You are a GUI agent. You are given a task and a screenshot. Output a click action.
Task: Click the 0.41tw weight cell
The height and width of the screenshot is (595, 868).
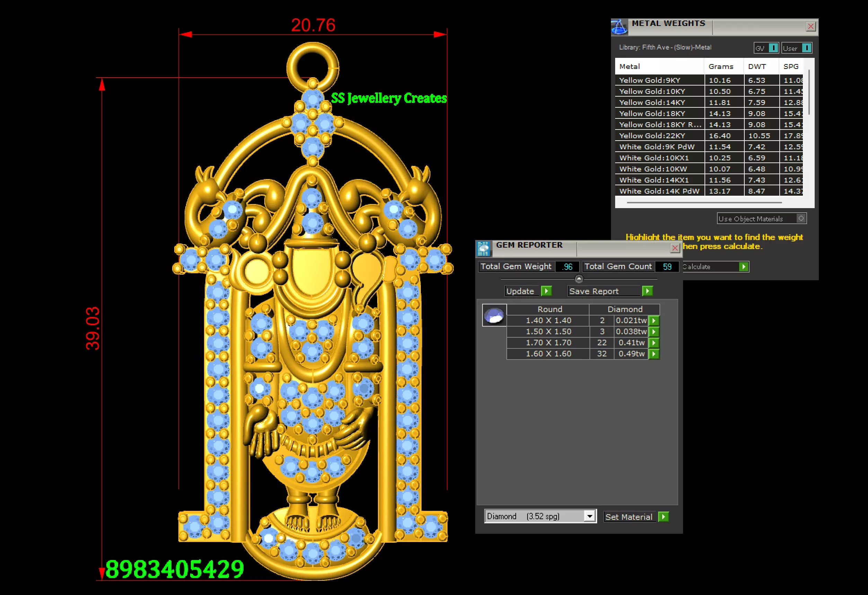pyautogui.click(x=631, y=343)
